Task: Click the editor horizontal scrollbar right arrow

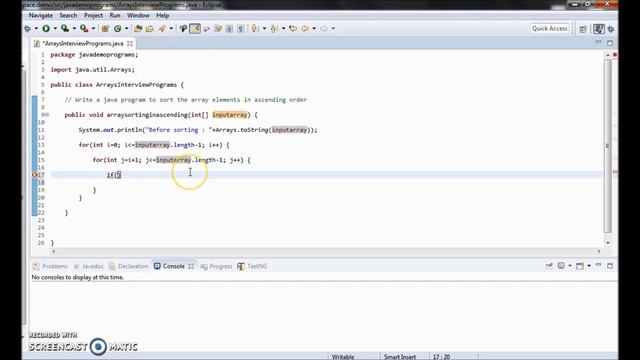Action: pos(599,251)
